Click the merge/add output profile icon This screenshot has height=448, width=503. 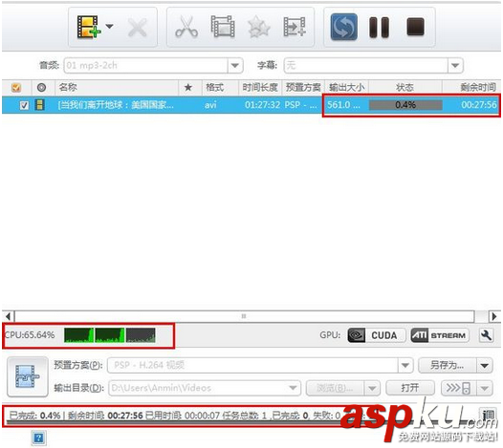click(x=295, y=27)
